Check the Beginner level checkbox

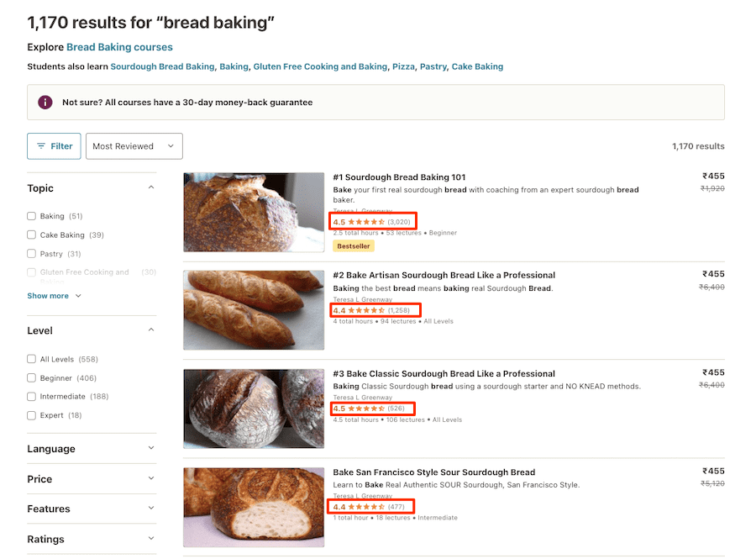pos(30,377)
